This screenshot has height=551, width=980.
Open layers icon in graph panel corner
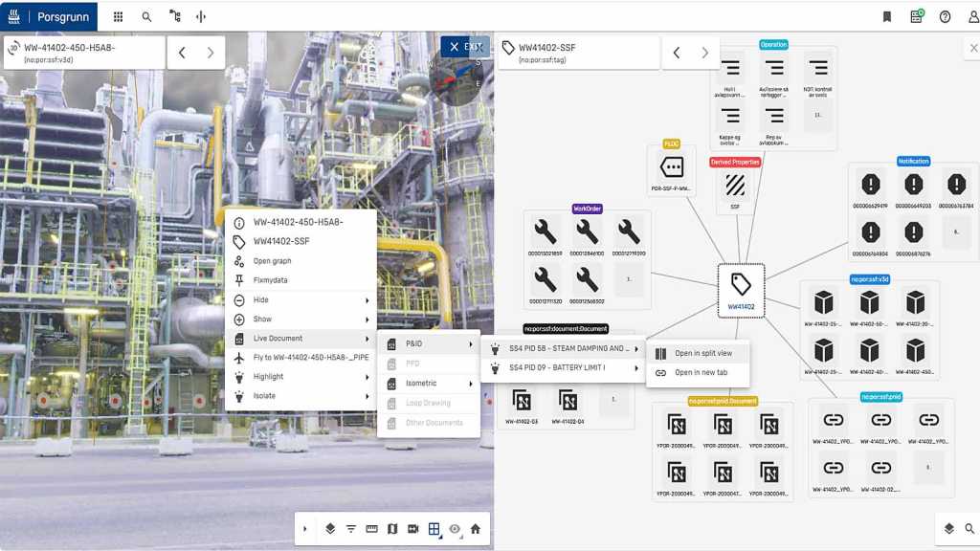(x=948, y=528)
